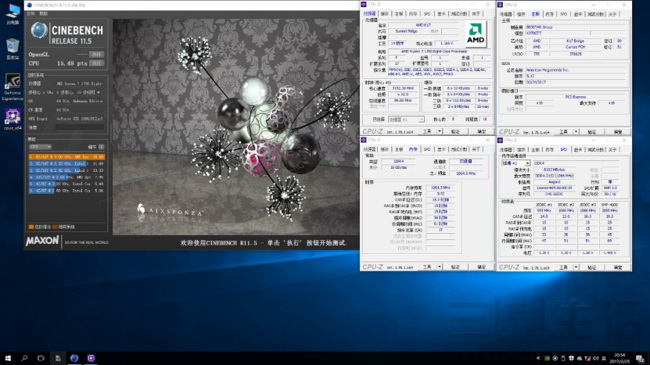This screenshot has height=365, width=650.
Task: Open processor selection dropdown in CPU-Z processor window
Action: [x=406, y=119]
